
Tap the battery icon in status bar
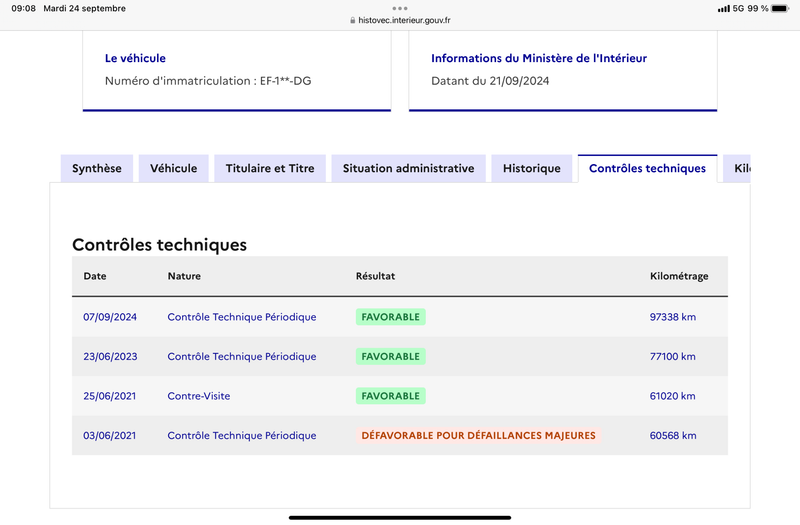click(x=780, y=8)
